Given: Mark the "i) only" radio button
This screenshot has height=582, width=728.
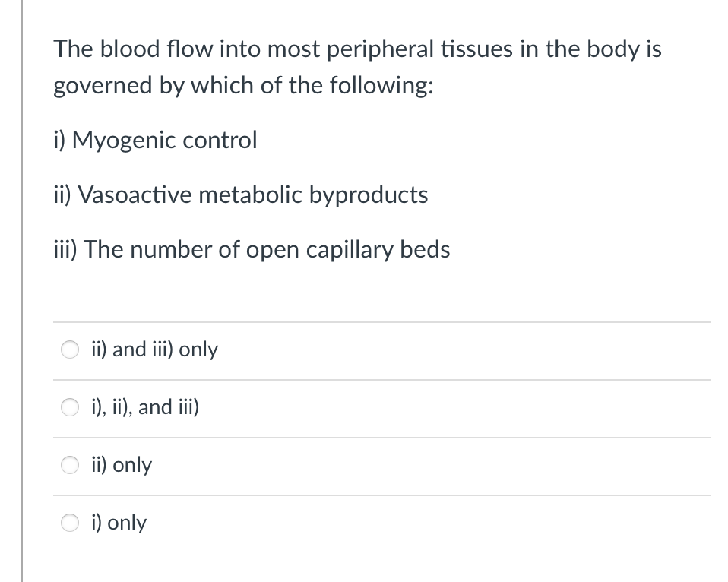Looking at the screenshot, I should tap(71, 523).
